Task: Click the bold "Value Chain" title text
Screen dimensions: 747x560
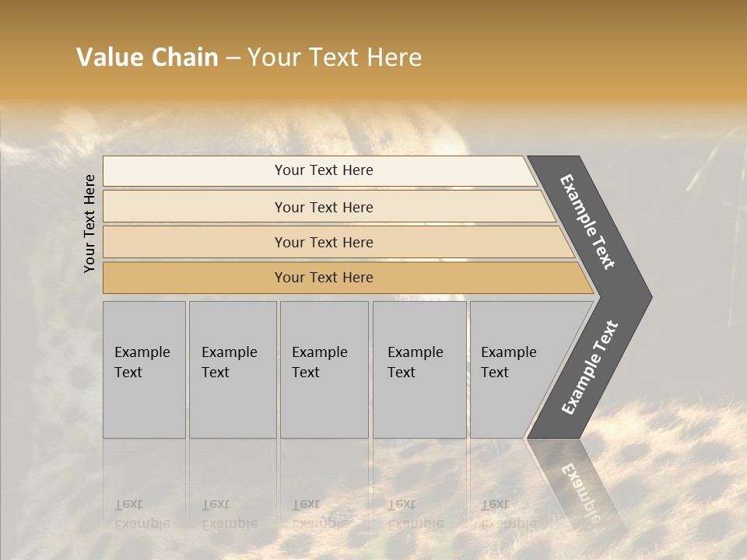Action: (x=147, y=58)
